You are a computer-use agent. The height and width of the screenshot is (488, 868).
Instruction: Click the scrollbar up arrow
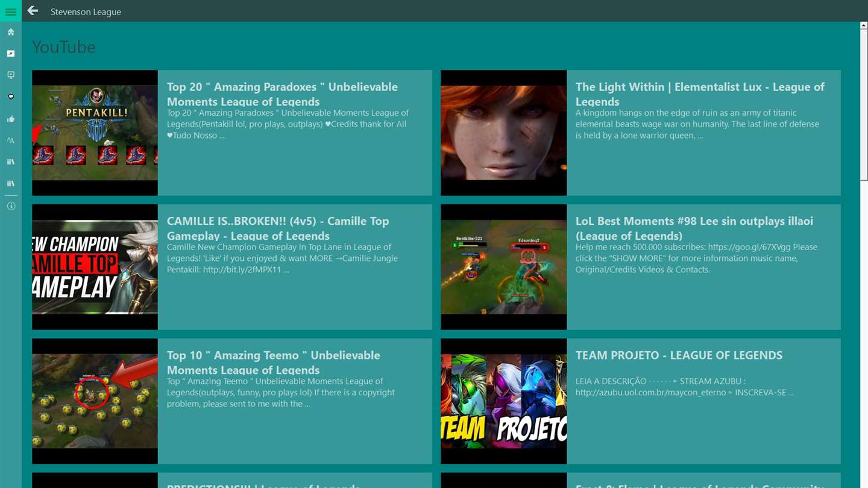coord(864,26)
